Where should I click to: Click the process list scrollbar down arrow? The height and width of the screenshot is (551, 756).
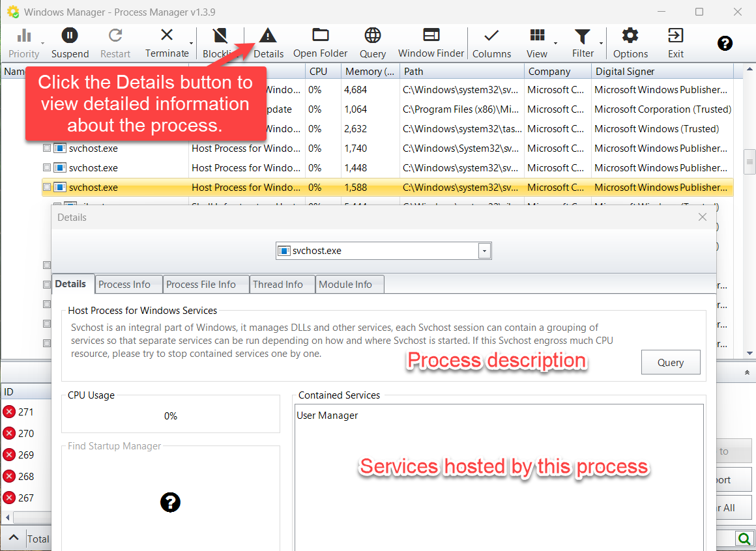click(749, 353)
